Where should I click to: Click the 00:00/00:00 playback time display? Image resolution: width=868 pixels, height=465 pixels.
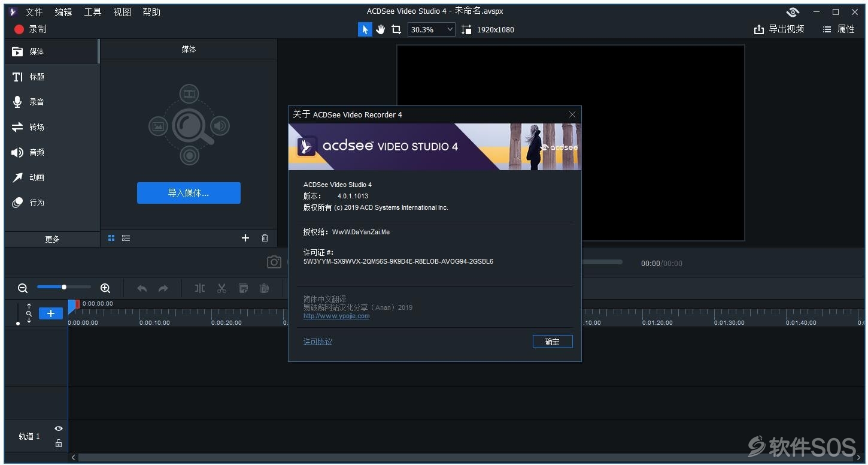661,263
